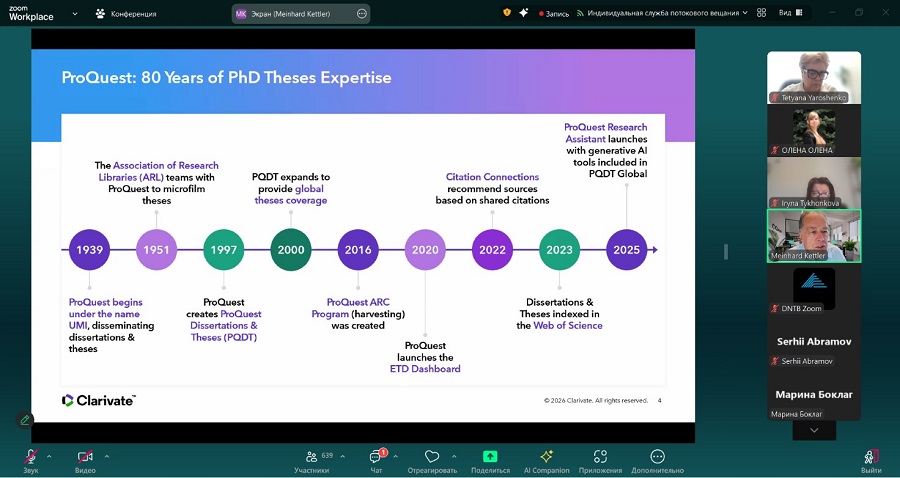Click the AI Companion sparkle in top bar
This screenshot has width=900, height=478.
[523, 12]
